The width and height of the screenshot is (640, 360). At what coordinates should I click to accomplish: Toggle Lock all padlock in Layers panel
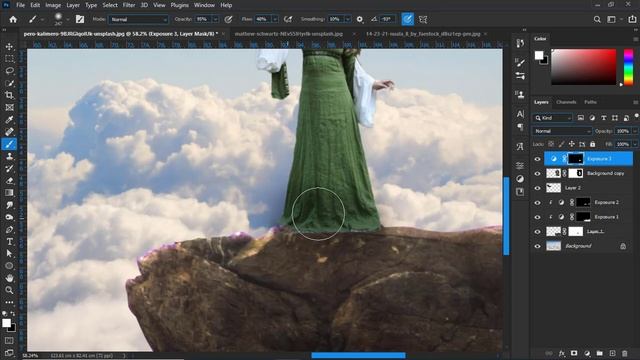[x=592, y=144]
